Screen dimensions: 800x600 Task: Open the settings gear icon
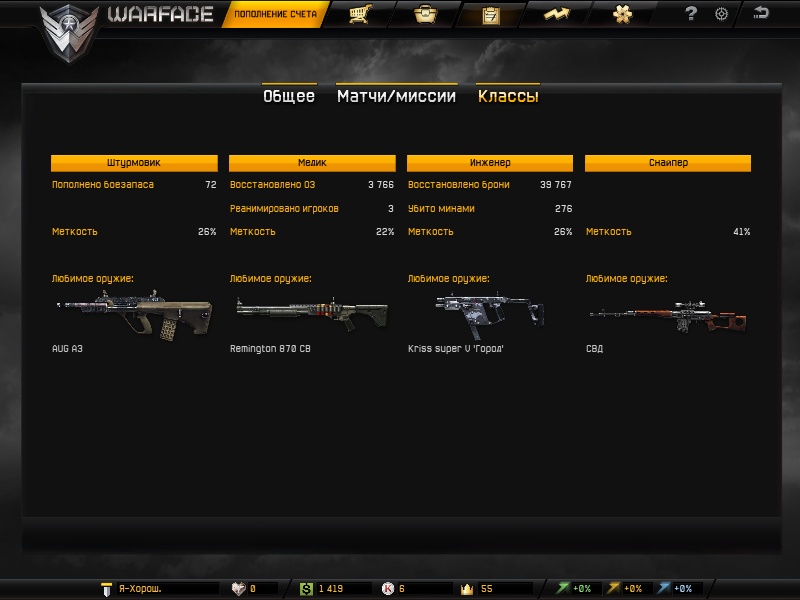721,14
